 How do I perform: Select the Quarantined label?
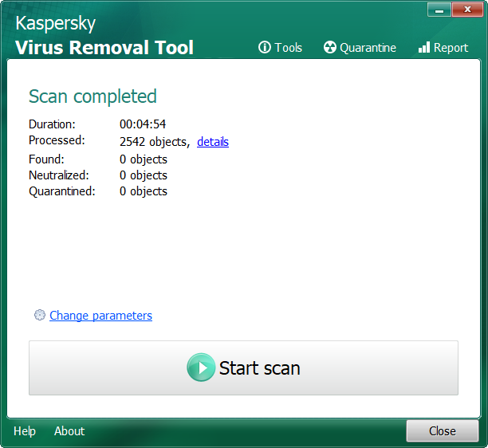[x=62, y=191]
